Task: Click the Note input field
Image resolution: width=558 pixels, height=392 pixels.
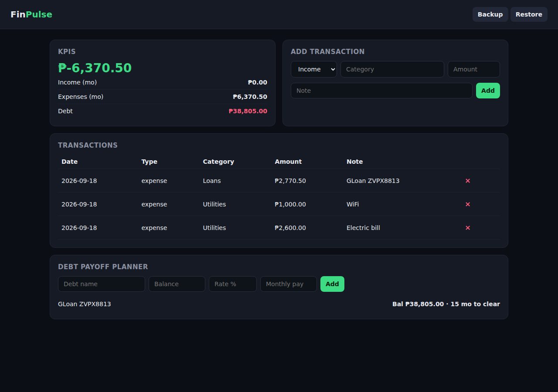Action: (381, 91)
